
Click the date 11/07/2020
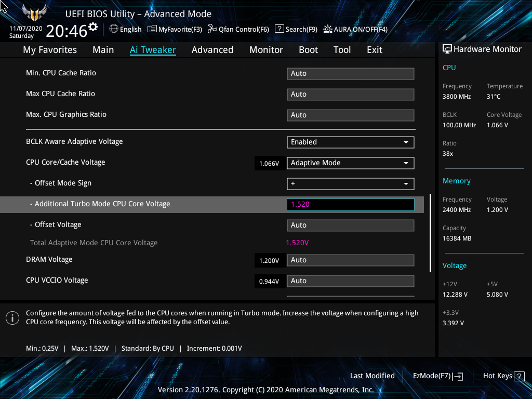[26, 29]
